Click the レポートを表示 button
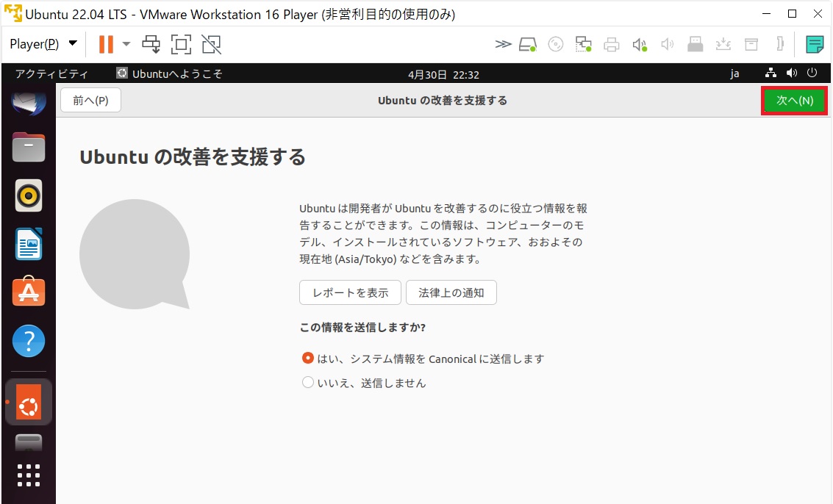 (350, 292)
